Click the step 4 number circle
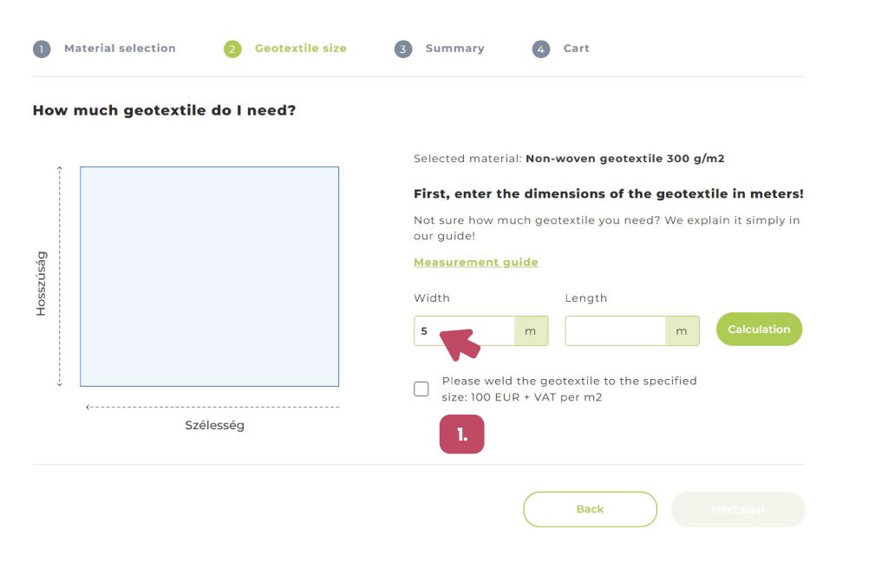The image size is (888, 588). pyautogui.click(x=541, y=49)
